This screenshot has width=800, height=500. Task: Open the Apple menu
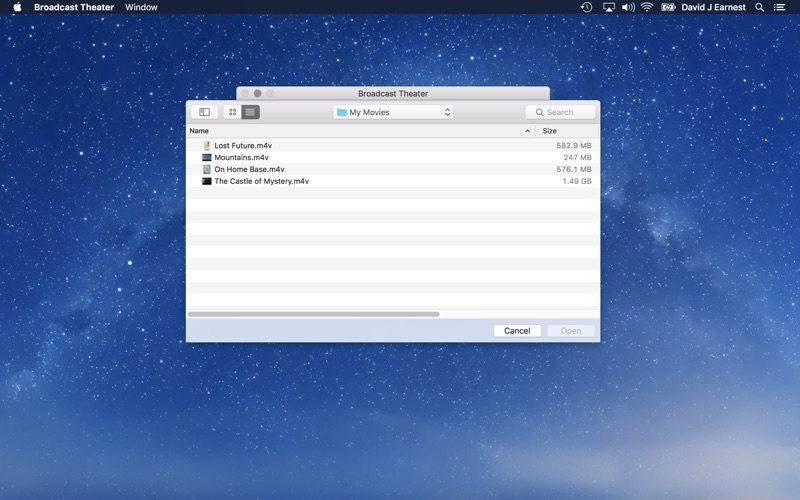point(17,7)
